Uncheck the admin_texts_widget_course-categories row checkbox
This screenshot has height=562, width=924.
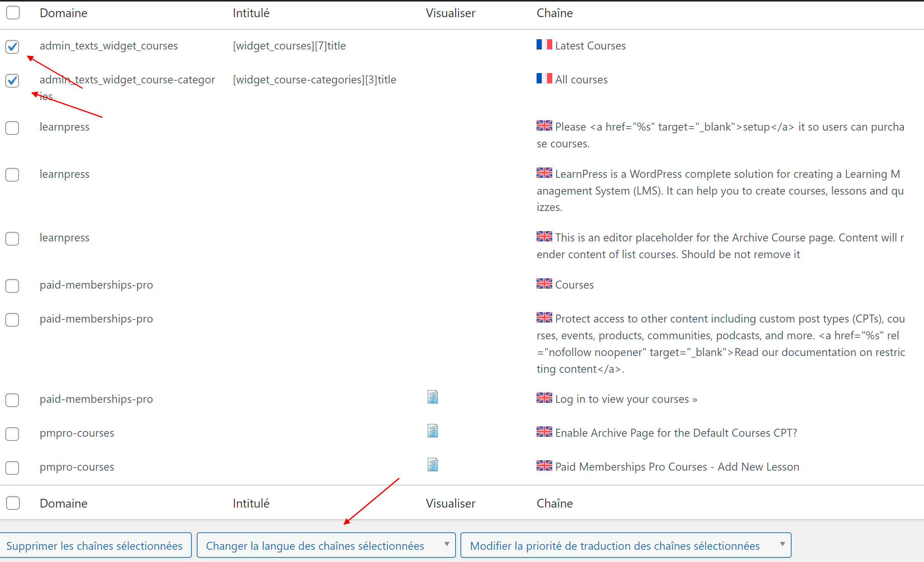[x=13, y=80]
